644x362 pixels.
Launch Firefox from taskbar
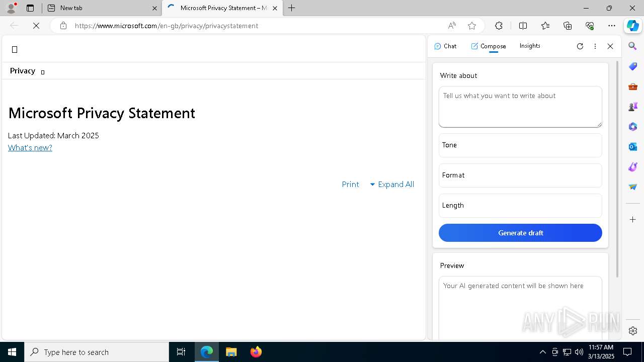(x=256, y=352)
